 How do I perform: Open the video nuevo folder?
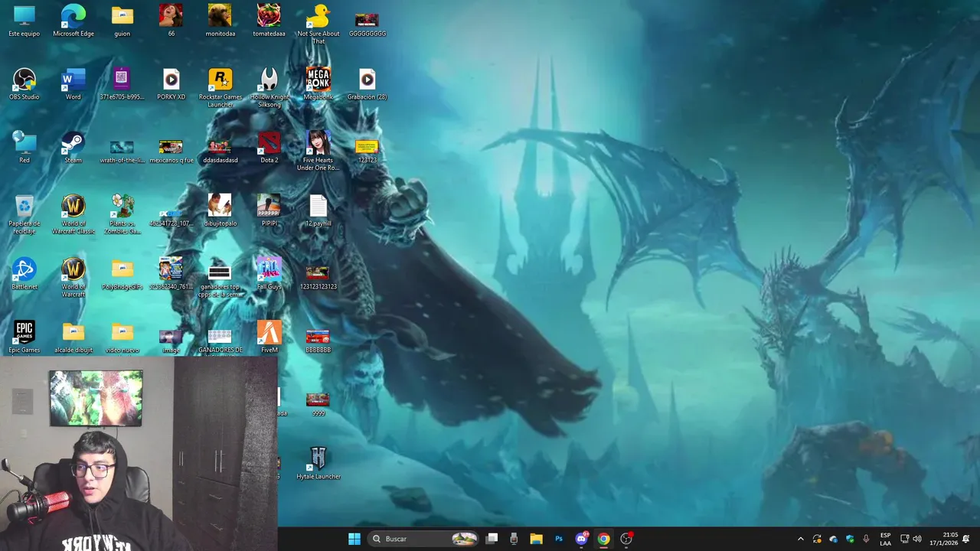click(122, 338)
